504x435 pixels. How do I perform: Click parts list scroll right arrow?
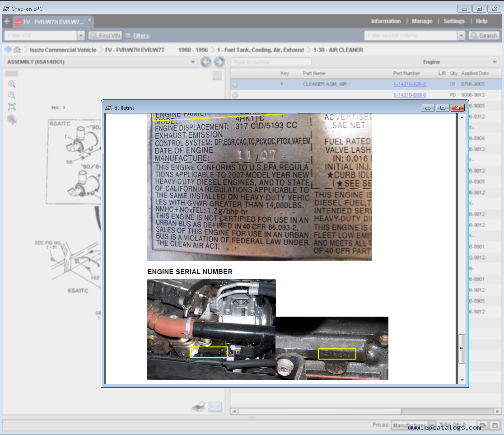point(498,411)
